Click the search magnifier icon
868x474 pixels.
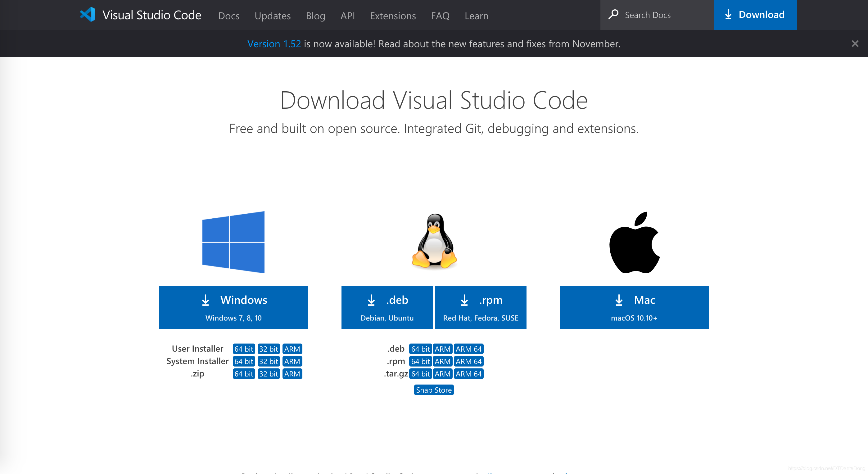click(613, 15)
